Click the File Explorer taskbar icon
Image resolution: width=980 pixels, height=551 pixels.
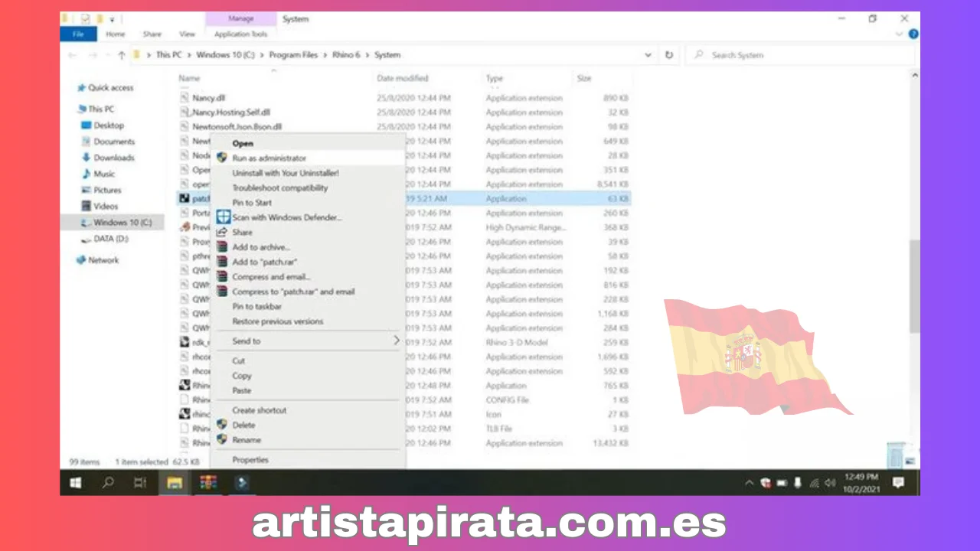[175, 483]
